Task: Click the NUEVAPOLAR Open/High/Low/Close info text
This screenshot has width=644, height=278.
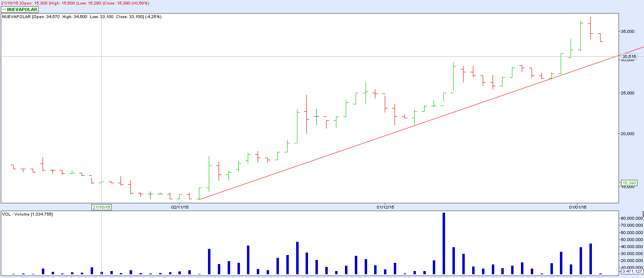Action: point(82,17)
